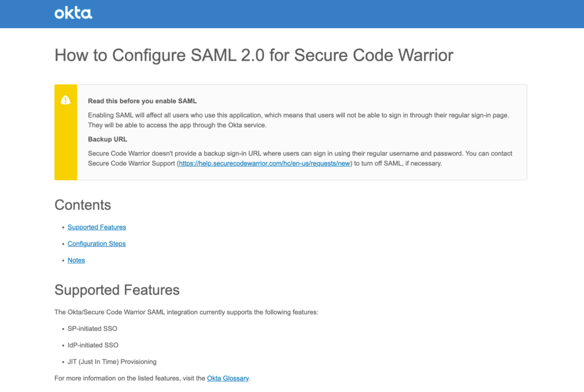Click the page title heading
Screen dimensions: 584x392
point(254,55)
